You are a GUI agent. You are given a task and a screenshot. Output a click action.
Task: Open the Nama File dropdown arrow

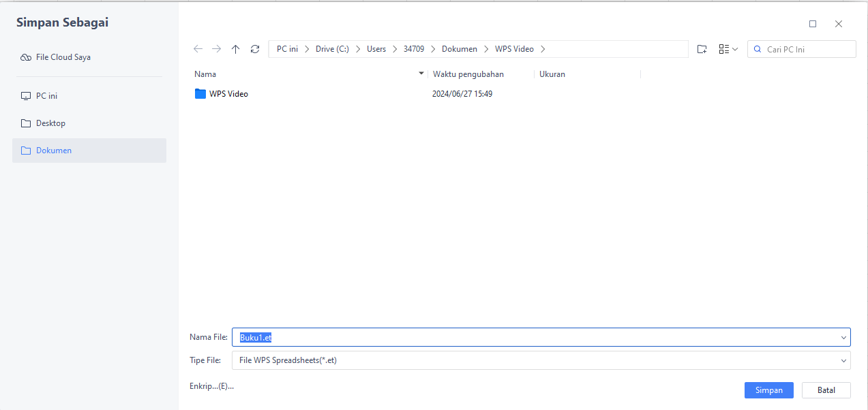844,337
